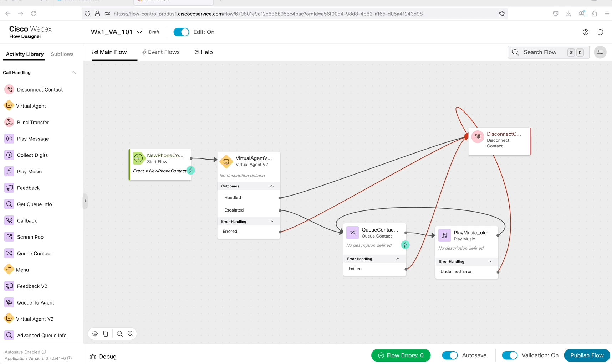This screenshot has height=364, width=612.
Task: Select the Queue To Agent icon
Action: click(9, 302)
